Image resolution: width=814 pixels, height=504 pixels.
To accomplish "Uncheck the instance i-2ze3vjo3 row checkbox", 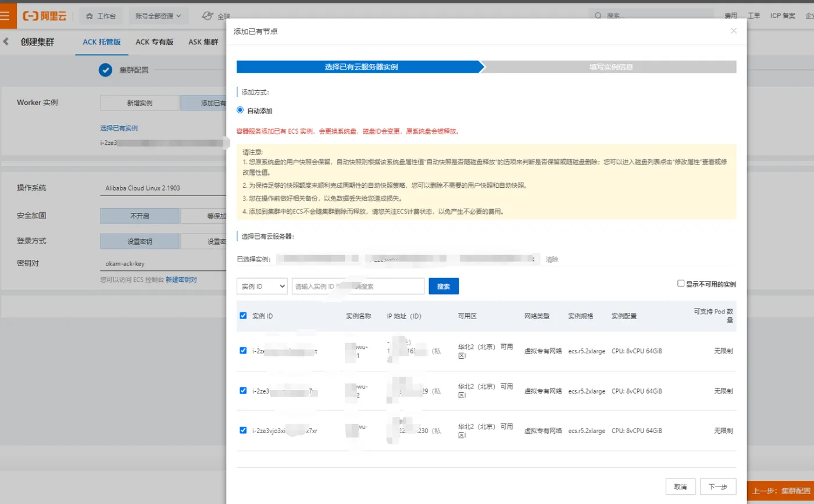I will coord(243,430).
